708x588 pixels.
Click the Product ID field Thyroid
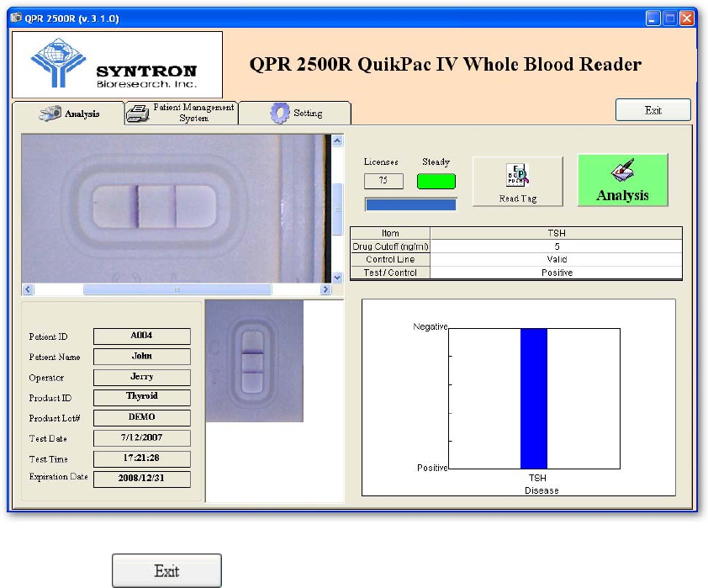(142, 397)
